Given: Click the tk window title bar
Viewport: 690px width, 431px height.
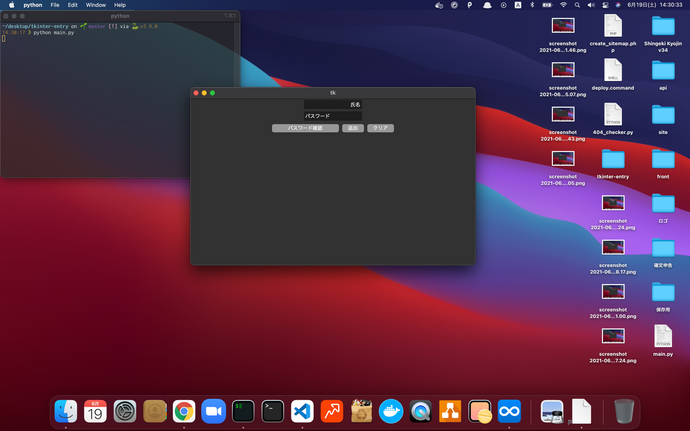Looking at the screenshot, I should (333, 93).
